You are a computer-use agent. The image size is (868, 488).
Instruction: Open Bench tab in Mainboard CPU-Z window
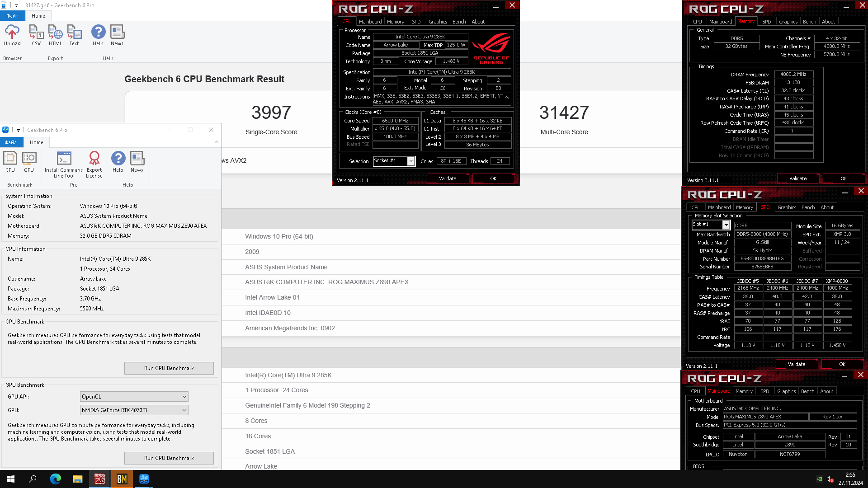point(808,391)
